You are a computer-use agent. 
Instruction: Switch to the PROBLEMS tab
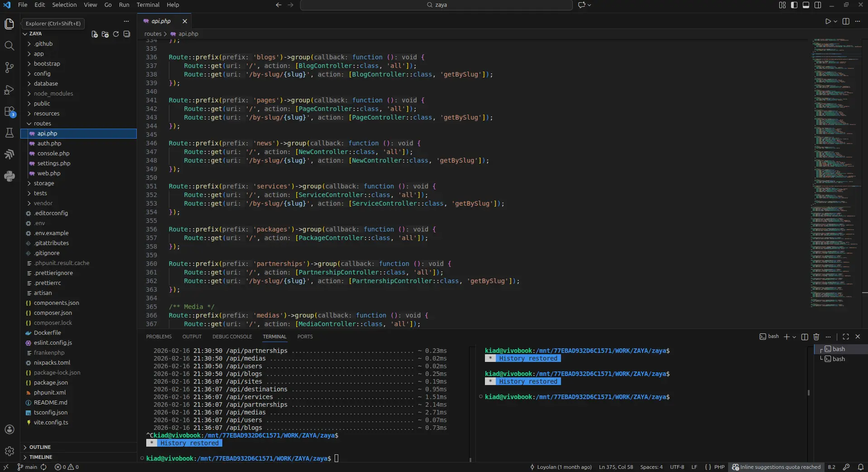158,337
